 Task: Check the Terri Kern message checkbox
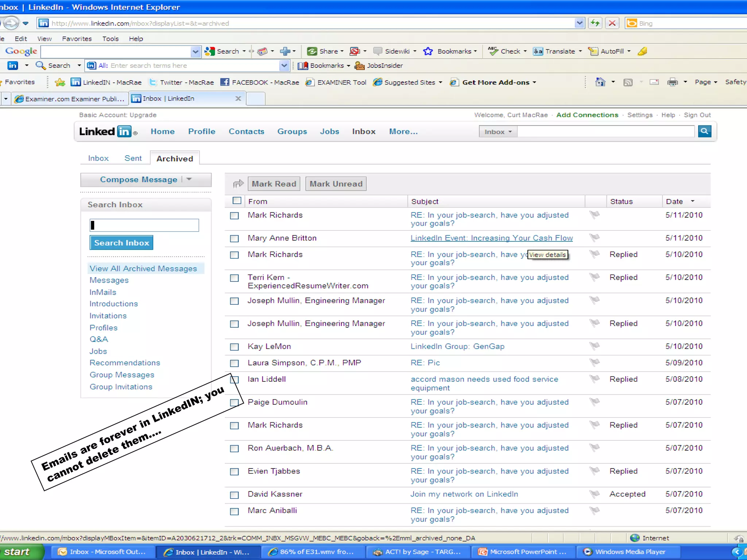coord(234,278)
